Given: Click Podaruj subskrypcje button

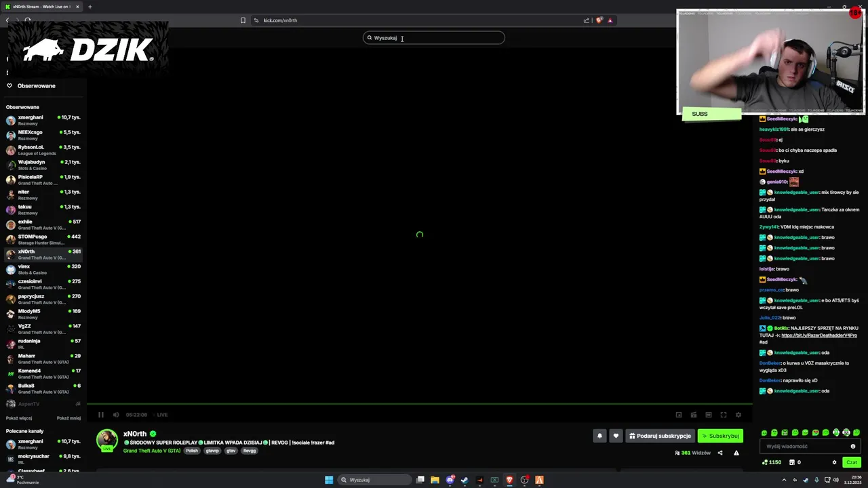Looking at the screenshot, I should tap(660, 436).
